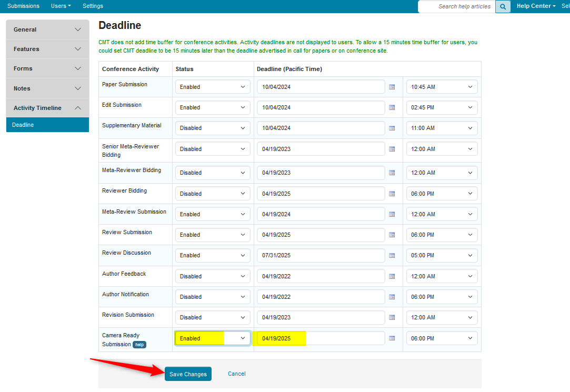Open the Users menu
The image size is (570, 392).
[x=61, y=6]
